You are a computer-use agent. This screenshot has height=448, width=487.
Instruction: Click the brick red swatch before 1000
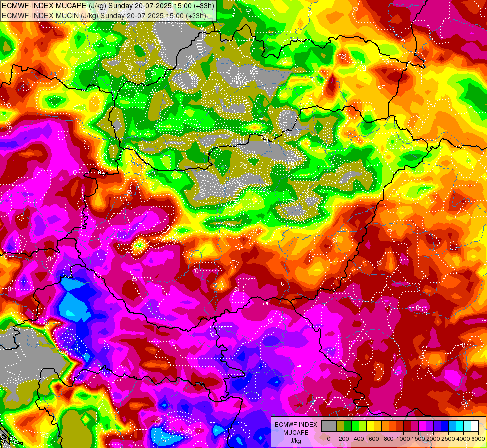[400, 426]
